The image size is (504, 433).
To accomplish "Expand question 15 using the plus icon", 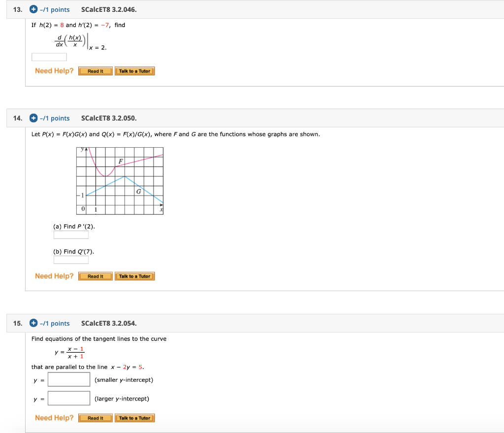I will (33, 323).
